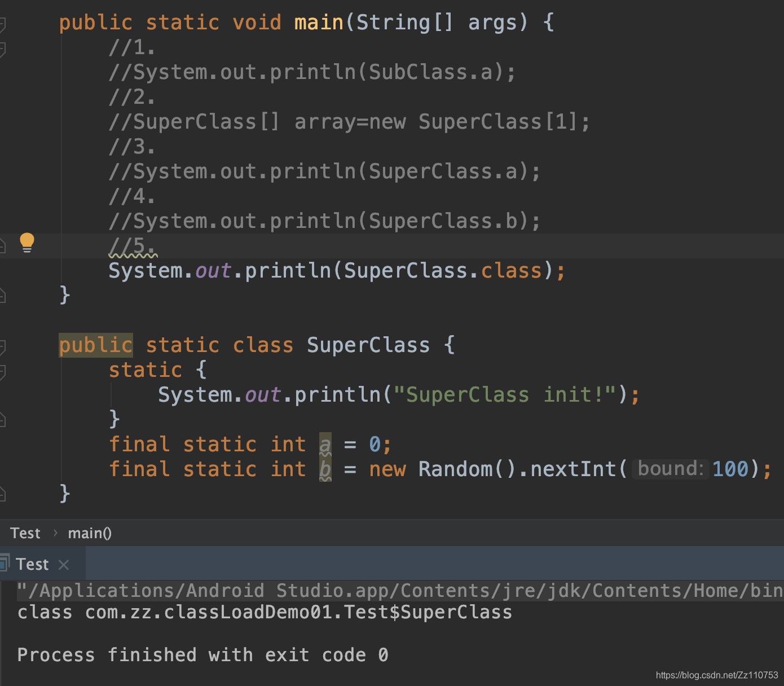Click the //1. comment
The height and width of the screenshot is (686, 784).
(132, 47)
